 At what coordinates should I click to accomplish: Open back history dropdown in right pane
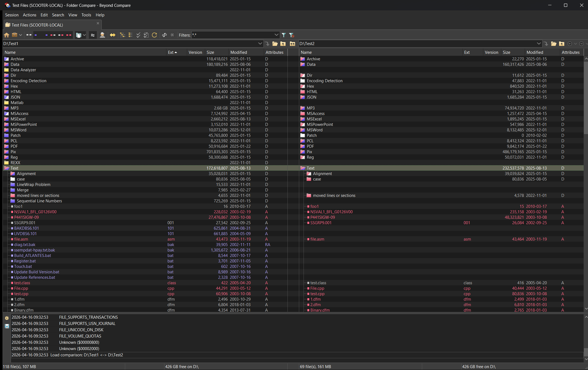pyautogui.click(x=575, y=44)
